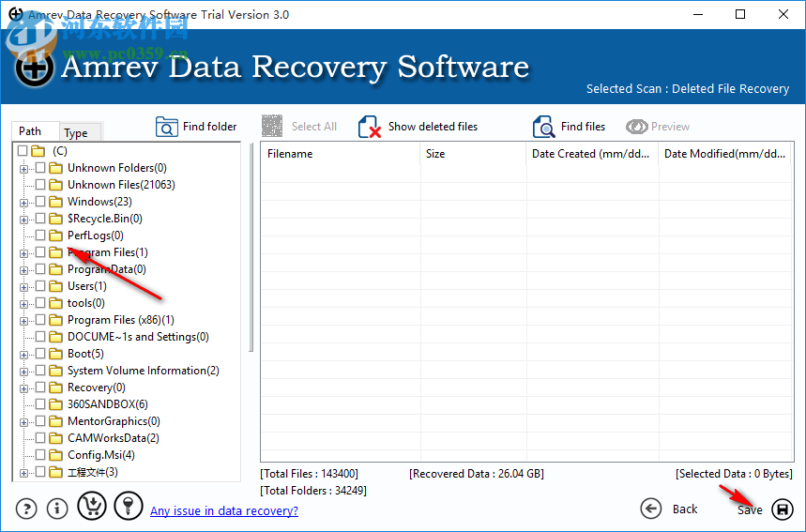Open the info (i) icon
Screen dimensions: 806x532
pos(57,509)
